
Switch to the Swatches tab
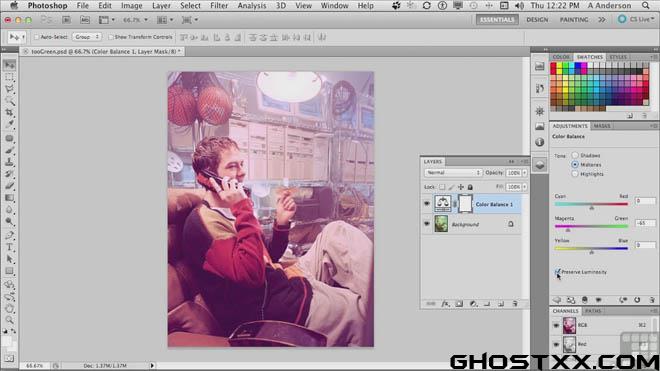(590, 57)
